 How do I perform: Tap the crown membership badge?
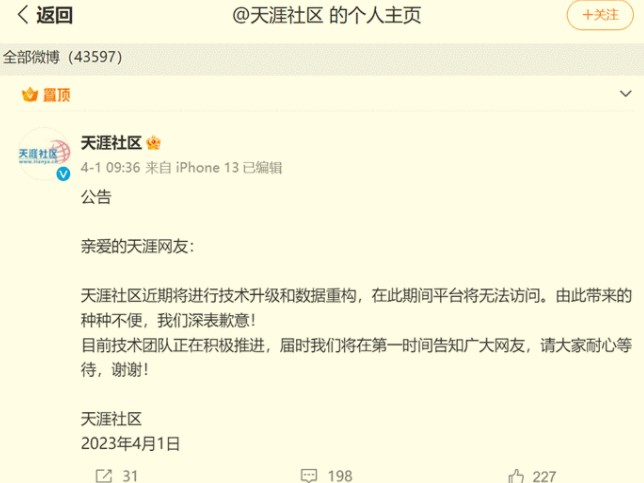click(154, 143)
